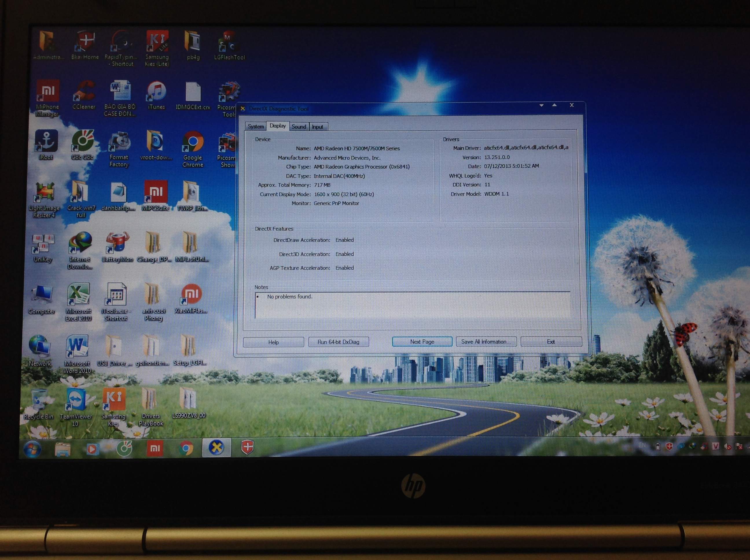This screenshot has height=560, width=750.
Task: Open Windows Explorer from the taskbar
Action: 63,449
